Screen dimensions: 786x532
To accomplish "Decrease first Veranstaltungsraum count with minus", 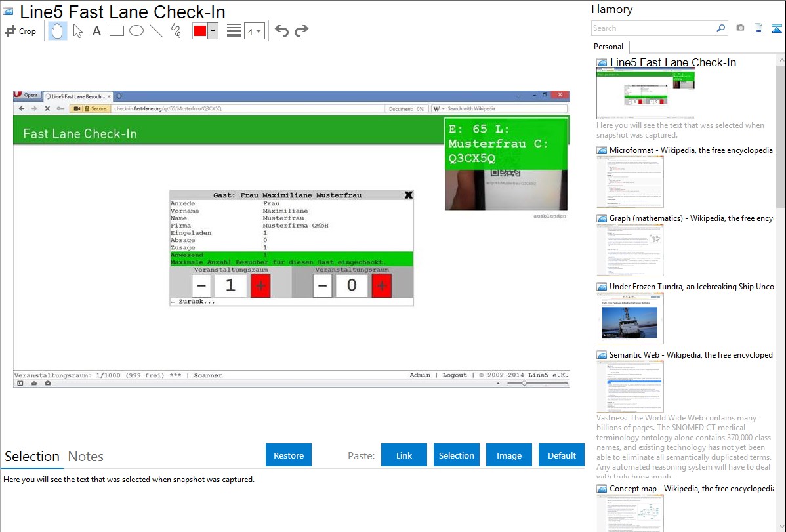I will tap(201, 286).
